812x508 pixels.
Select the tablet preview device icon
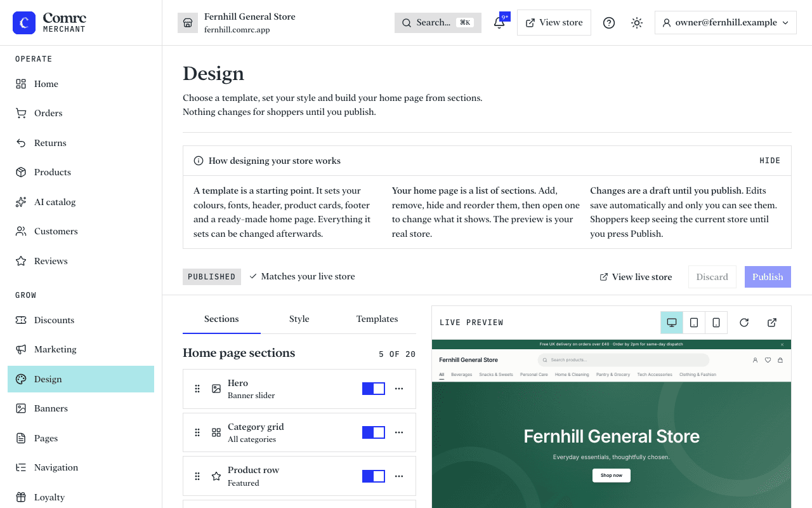pyautogui.click(x=694, y=323)
